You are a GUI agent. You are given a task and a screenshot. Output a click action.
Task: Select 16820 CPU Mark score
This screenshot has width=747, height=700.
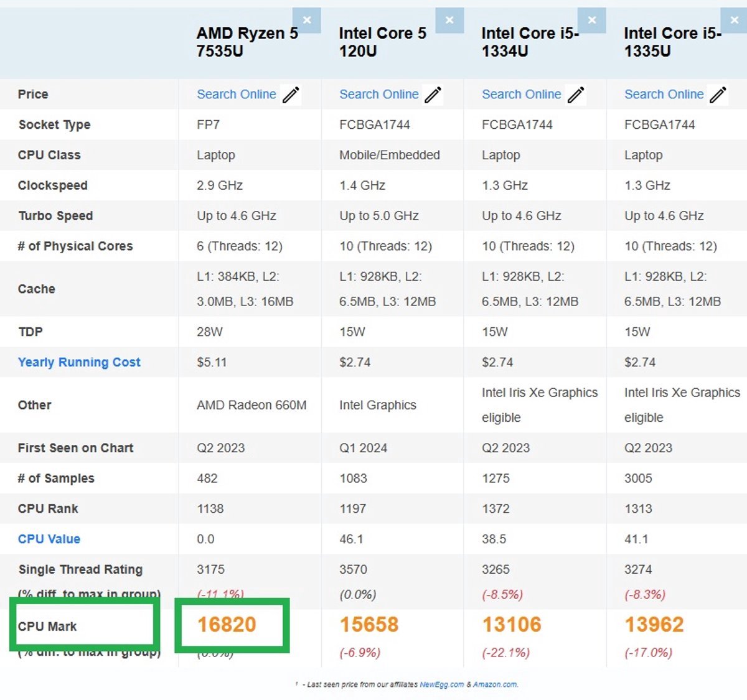pos(227,625)
